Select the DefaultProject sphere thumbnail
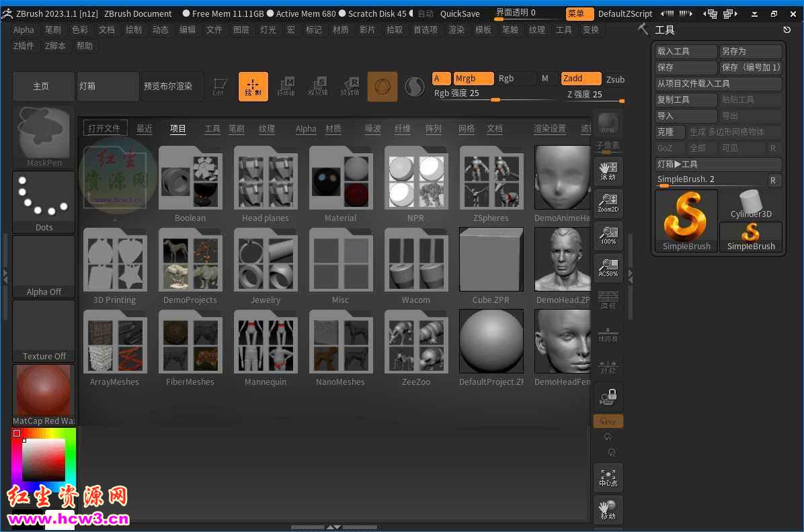The width and height of the screenshot is (804, 532). tap(491, 349)
